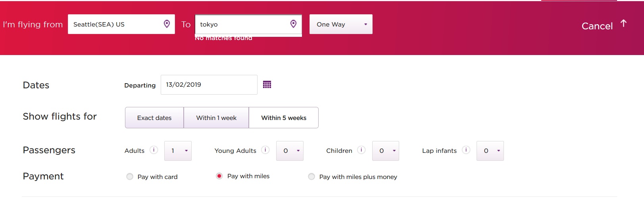Screen dimensions: 644x198
Task: Click the location pin in origin field
Action: (167, 24)
